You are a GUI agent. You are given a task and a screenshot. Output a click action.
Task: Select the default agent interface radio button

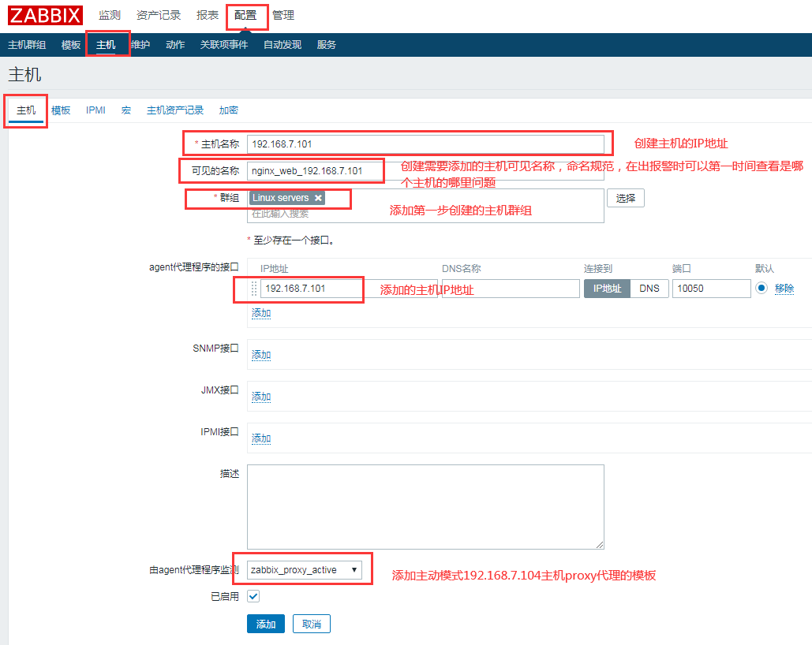point(761,288)
